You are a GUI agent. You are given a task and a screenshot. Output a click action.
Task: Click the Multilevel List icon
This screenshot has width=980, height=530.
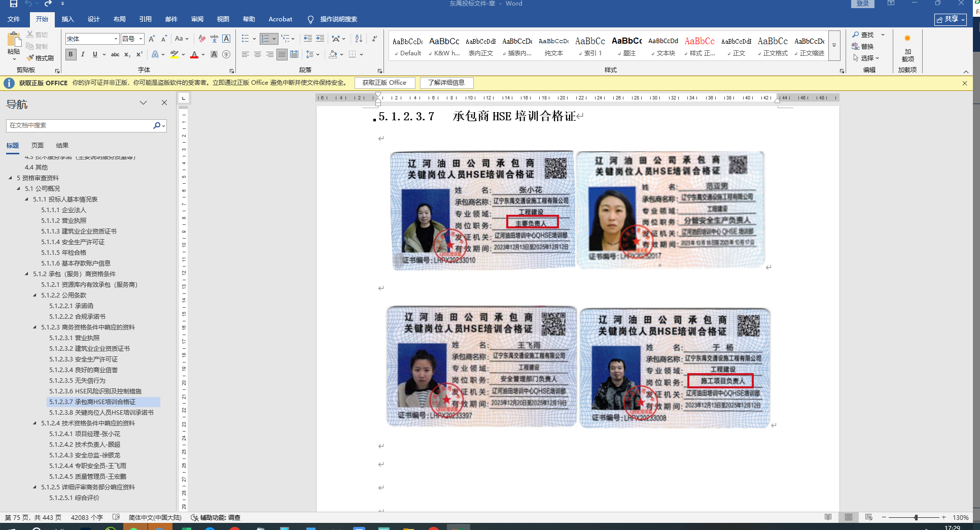tap(285, 39)
